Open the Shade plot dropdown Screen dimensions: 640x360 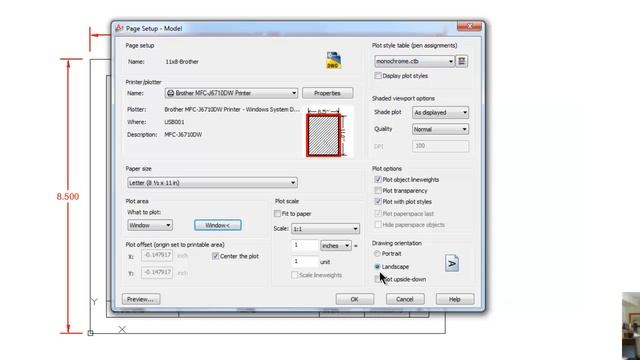pos(440,112)
